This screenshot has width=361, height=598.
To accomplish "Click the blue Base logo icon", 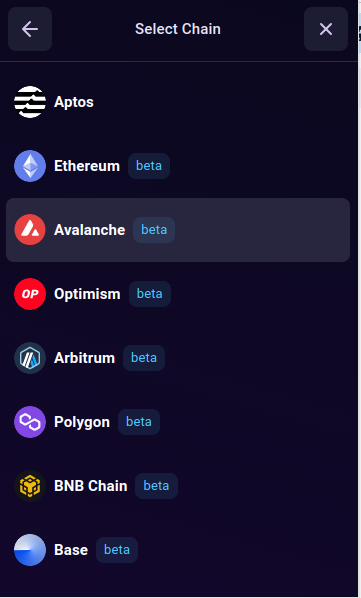I will coord(30,550).
